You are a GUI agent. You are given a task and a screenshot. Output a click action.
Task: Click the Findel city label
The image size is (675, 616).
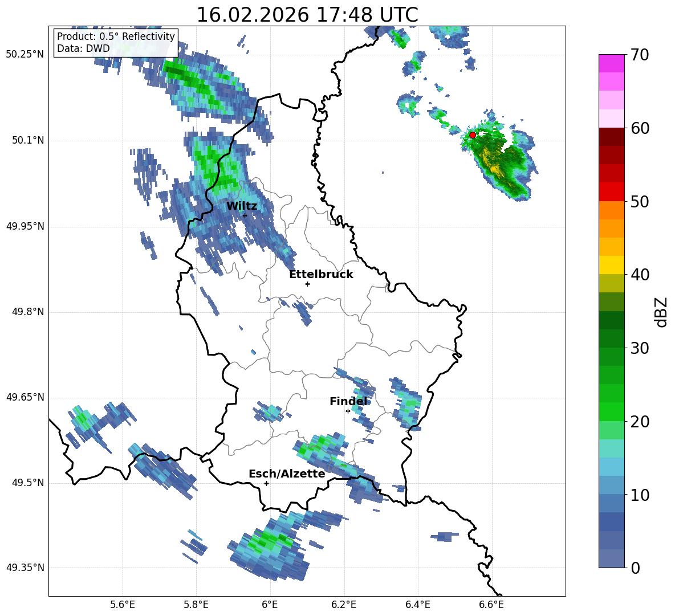348,401
